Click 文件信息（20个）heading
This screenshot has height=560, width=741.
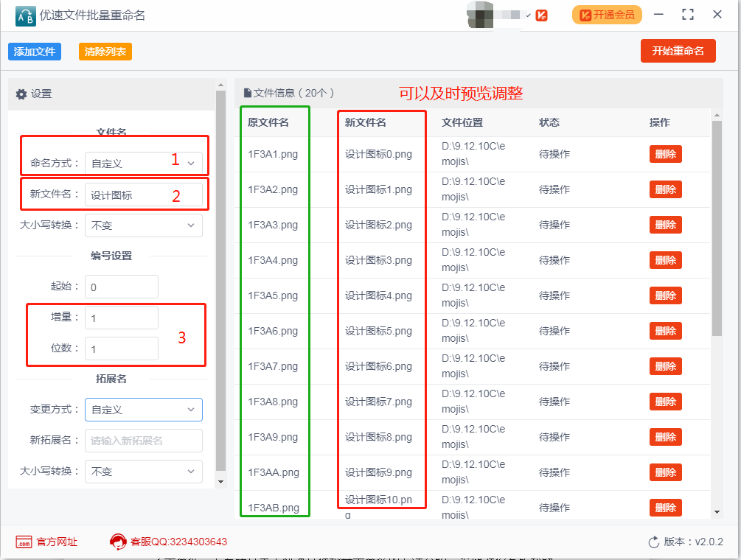tap(293, 93)
